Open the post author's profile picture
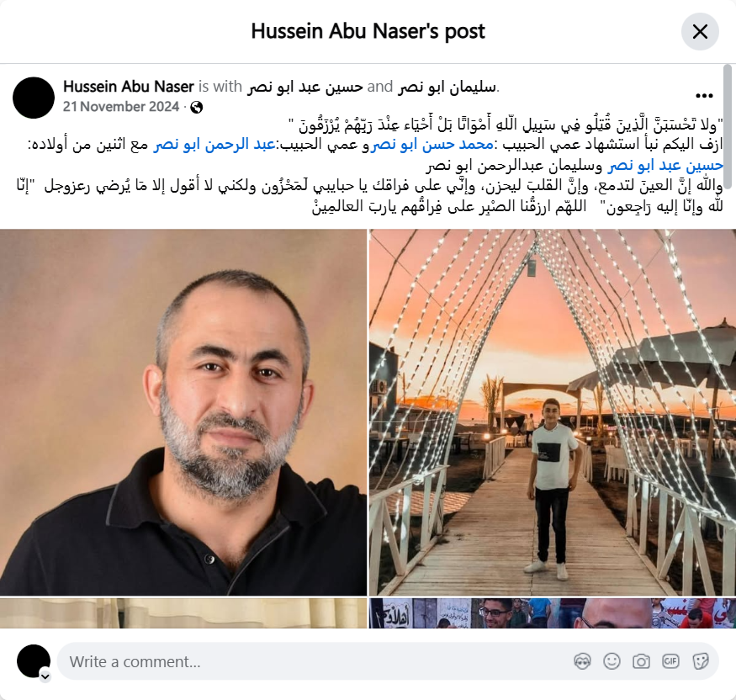This screenshot has height=700, width=736. 34,98
